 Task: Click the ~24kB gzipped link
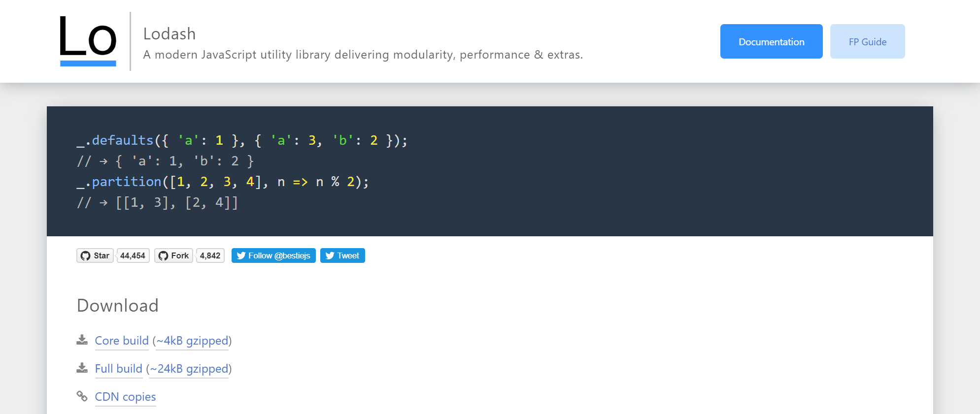tap(189, 369)
